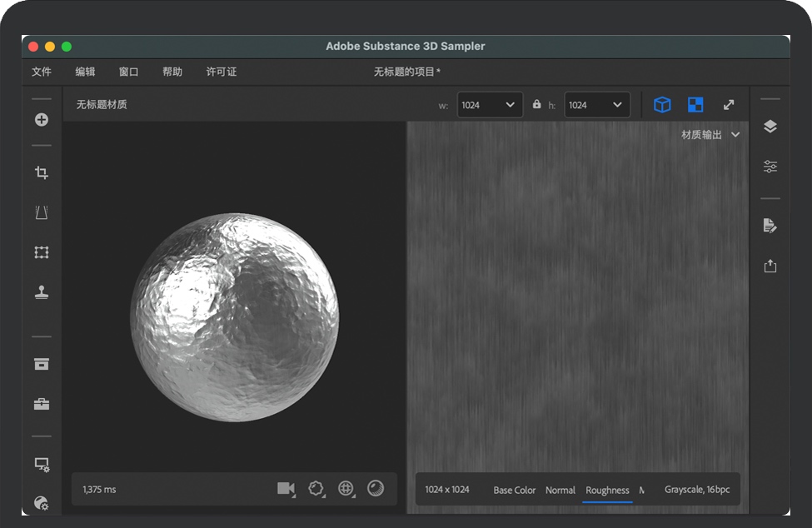Open the environment globe settings
The image size is (812, 528).
(346, 489)
